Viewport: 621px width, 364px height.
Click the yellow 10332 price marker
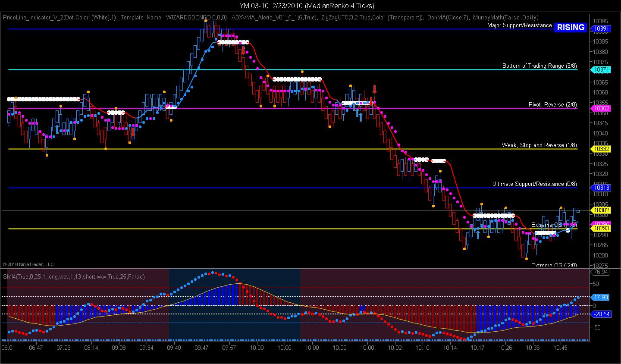pyautogui.click(x=601, y=149)
